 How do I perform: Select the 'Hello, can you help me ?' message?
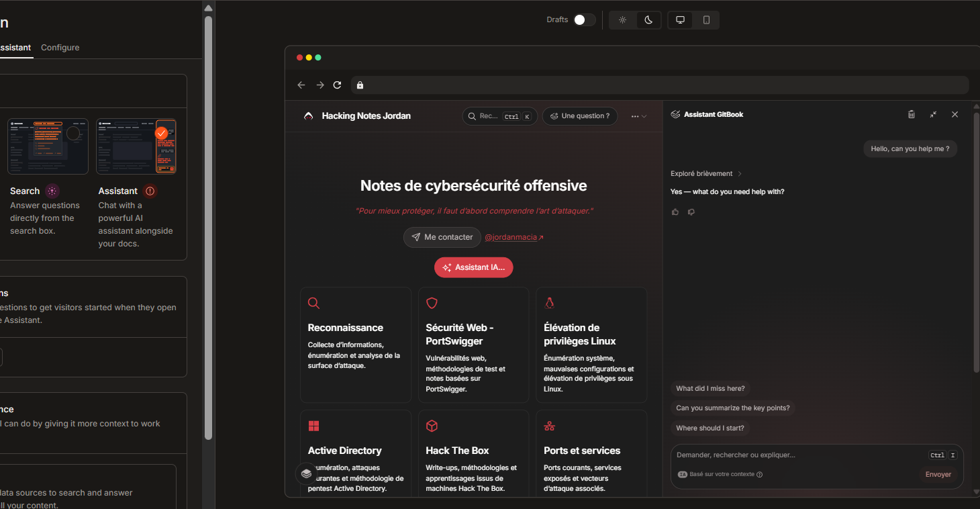910,149
